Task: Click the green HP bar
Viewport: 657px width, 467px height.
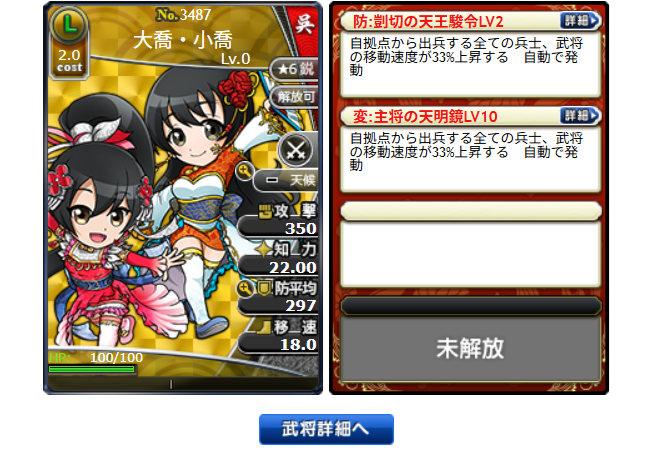Action: 92,369
